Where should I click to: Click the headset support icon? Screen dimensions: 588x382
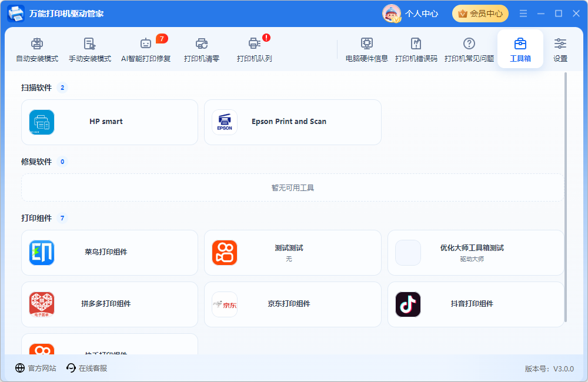pyautogui.click(x=71, y=368)
